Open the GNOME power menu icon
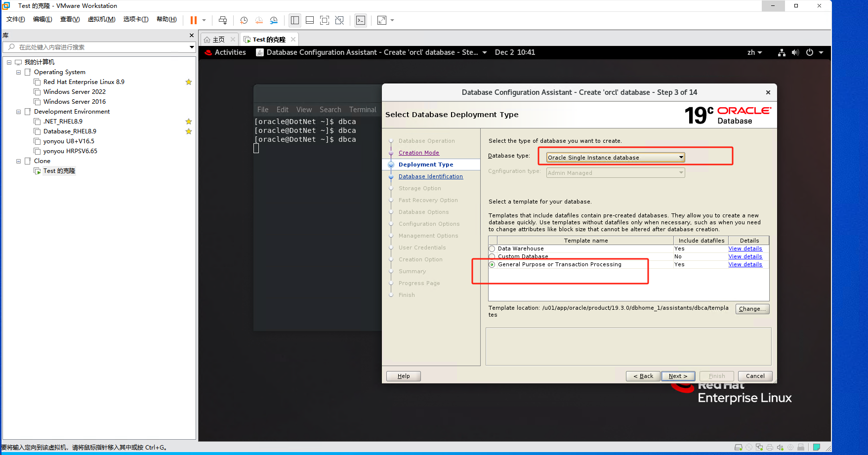Image resolution: width=868 pixels, height=455 pixels. (810, 52)
